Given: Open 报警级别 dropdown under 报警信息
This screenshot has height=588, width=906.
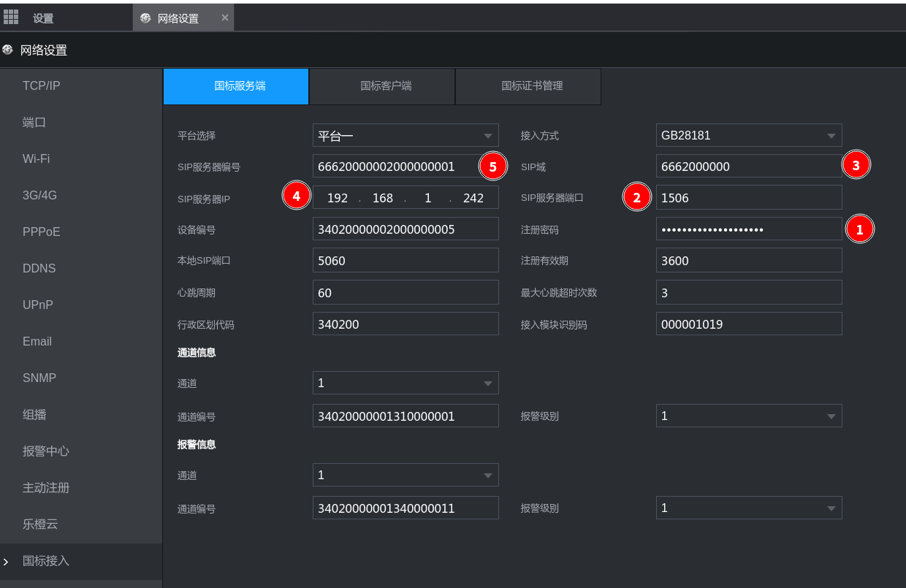Looking at the screenshot, I should coord(749,508).
